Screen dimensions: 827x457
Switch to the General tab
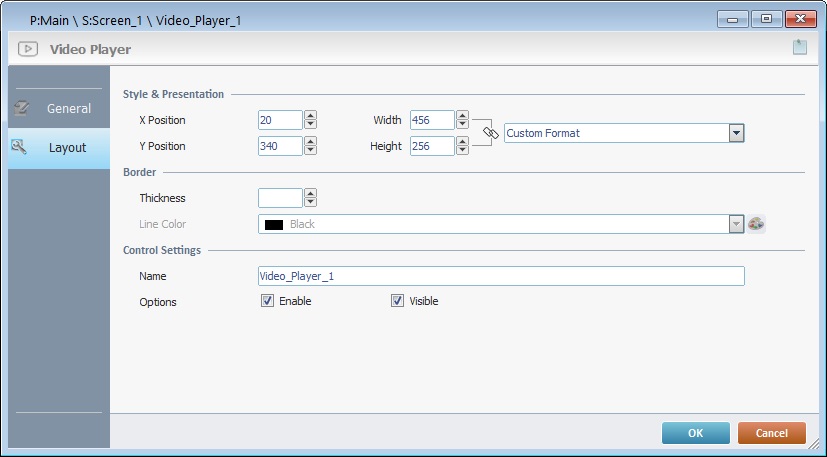point(68,108)
